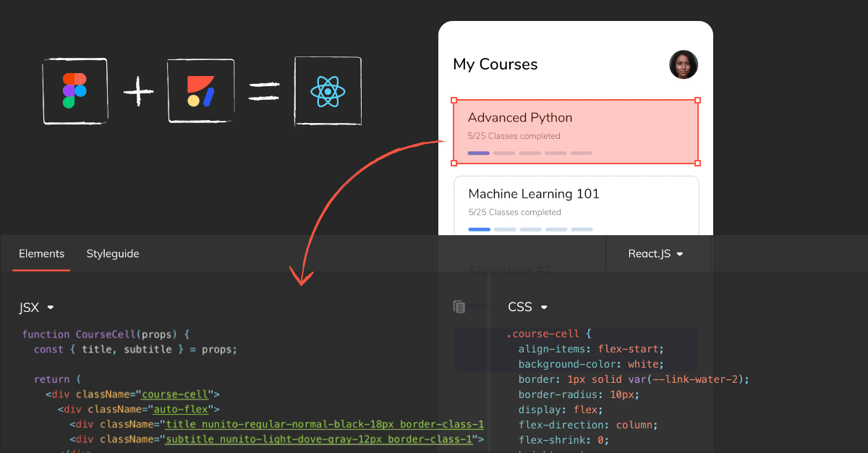The image size is (868, 453).
Task: Open the React.JS framework dropdown
Action: coord(657,253)
